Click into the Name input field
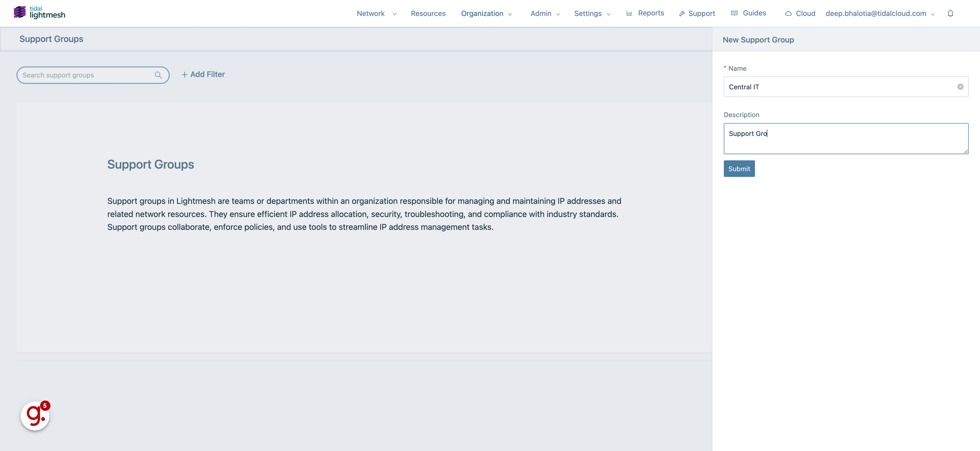This screenshot has height=451, width=980. tap(846, 87)
